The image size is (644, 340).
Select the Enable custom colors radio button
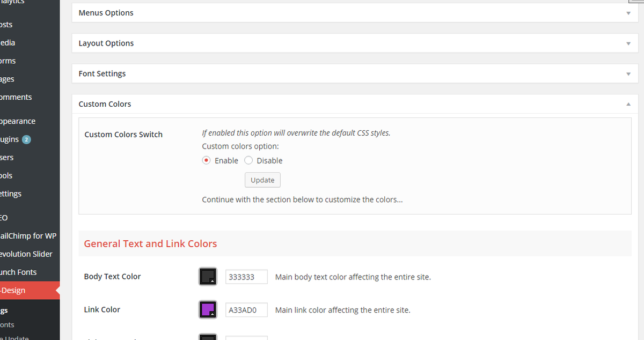pyautogui.click(x=206, y=160)
